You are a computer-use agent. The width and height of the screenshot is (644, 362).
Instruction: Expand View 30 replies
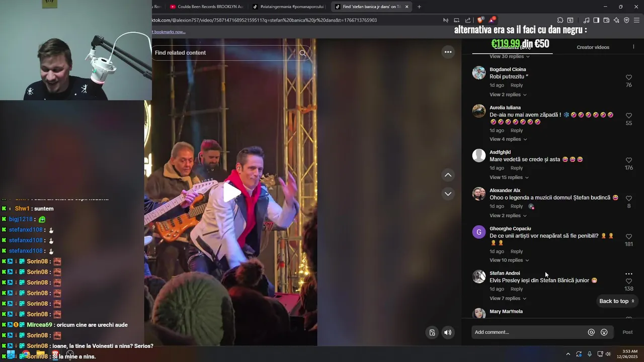coord(509,56)
